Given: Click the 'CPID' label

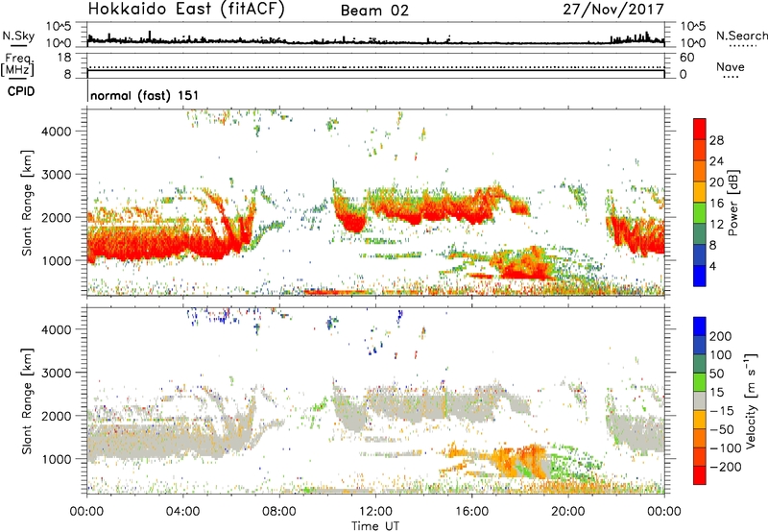Looking at the screenshot, I should (x=21, y=91).
